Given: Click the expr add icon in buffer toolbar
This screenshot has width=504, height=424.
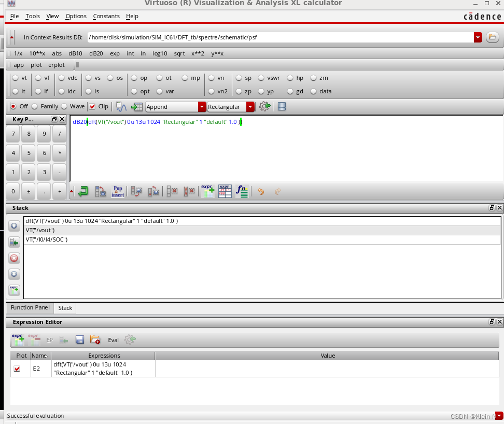Looking at the screenshot, I should pyautogui.click(x=207, y=191).
